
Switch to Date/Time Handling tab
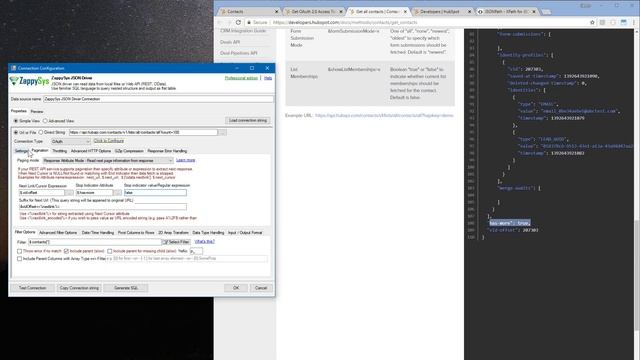point(98,233)
